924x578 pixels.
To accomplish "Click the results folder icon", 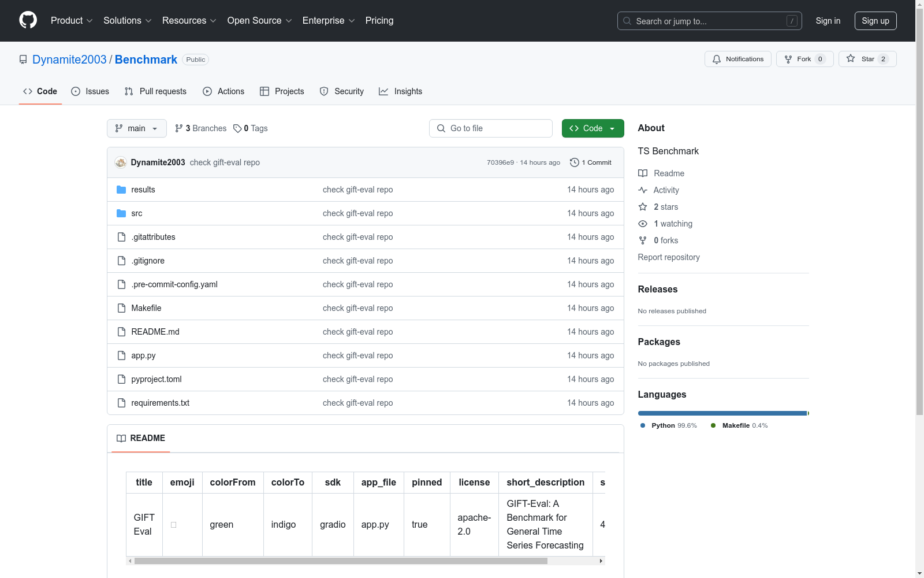I will [121, 190].
